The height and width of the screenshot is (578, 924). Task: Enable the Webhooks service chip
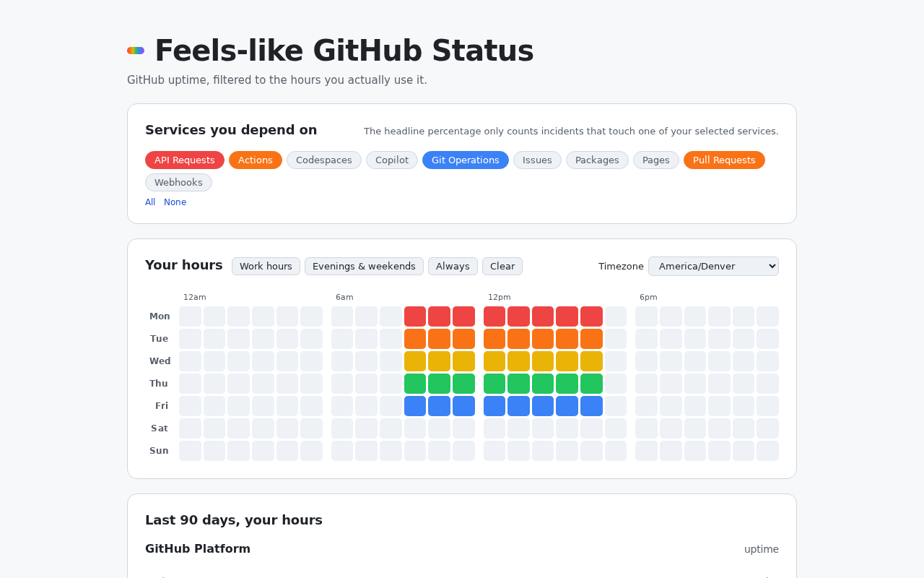coord(178,183)
